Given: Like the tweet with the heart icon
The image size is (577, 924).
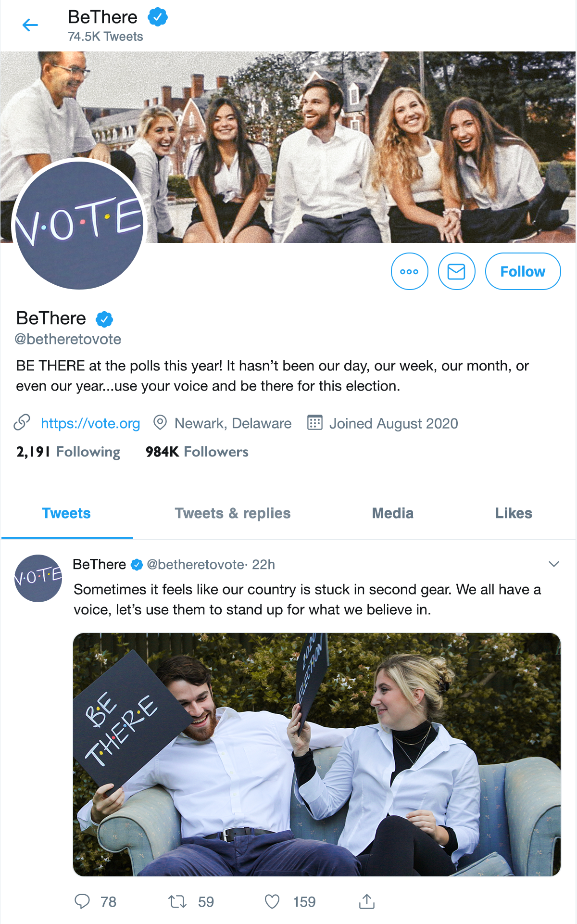Looking at the screenshot, I should 272,901.
